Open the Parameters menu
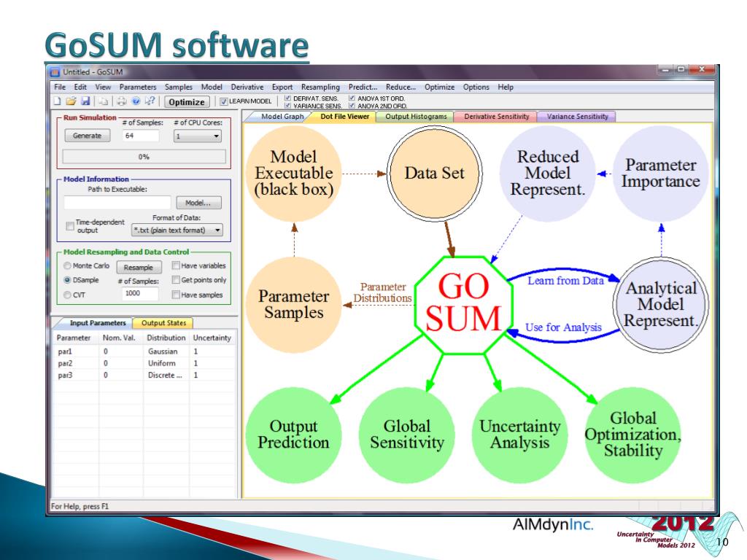The width and height of the screenshot is (747, 560). (138, 87)
